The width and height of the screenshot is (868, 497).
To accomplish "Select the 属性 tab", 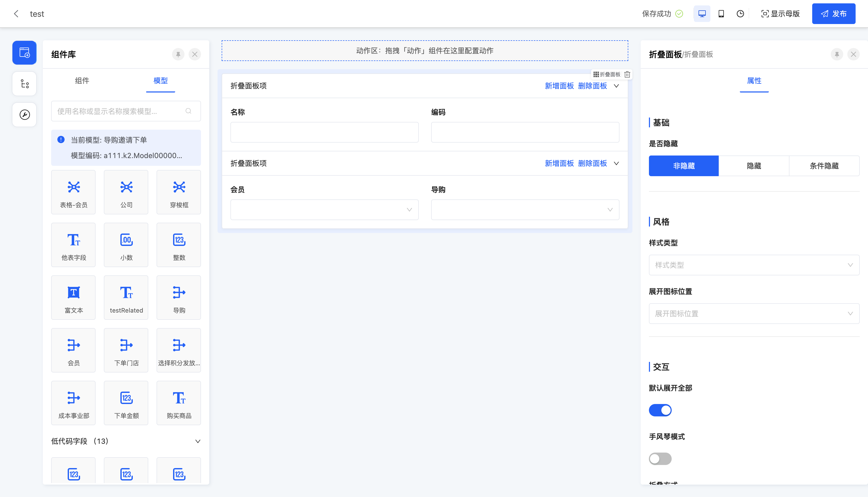I will (754, 81).
